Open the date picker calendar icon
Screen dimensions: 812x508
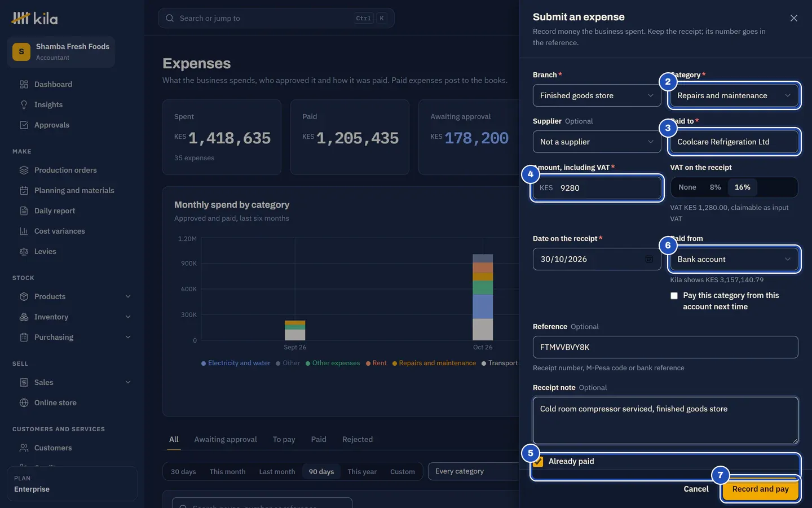click(649, 259)
